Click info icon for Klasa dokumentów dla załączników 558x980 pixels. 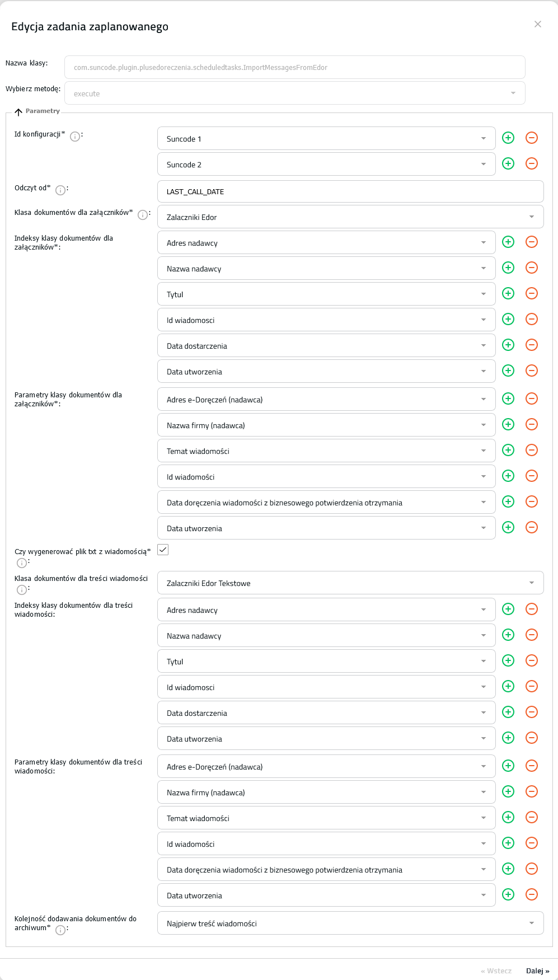(143, 214)
